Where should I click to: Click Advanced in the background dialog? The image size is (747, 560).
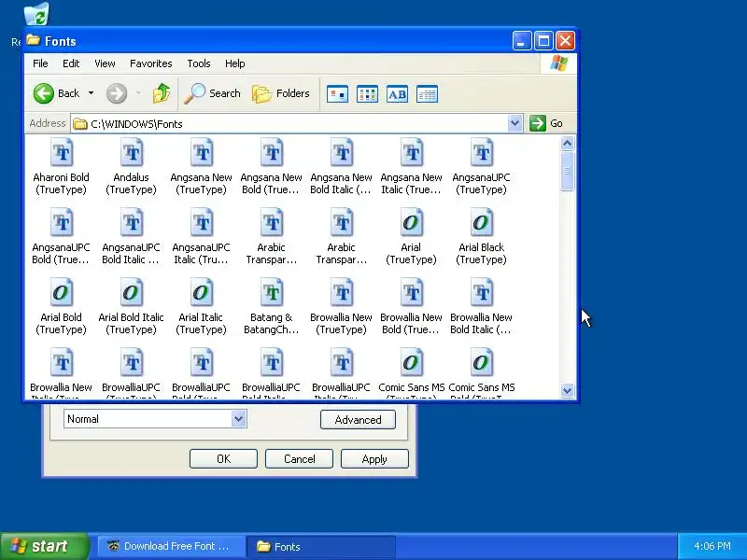358,419
